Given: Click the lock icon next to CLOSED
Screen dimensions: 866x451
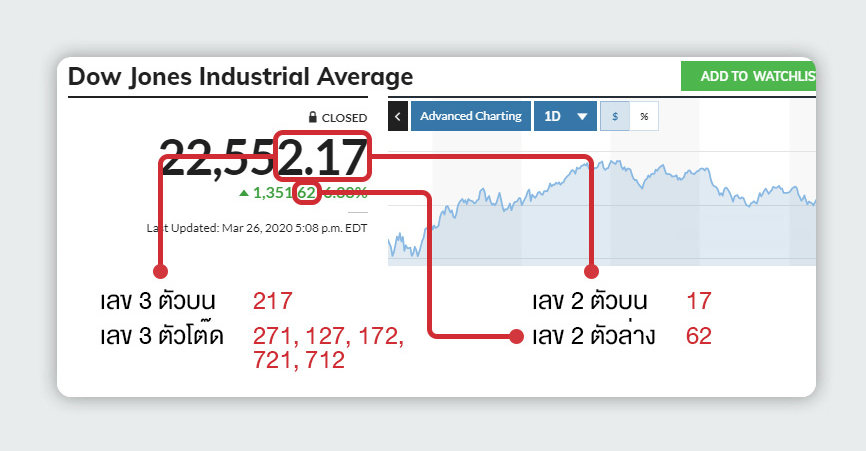Looking at the screenshot, I should (312, 118).
